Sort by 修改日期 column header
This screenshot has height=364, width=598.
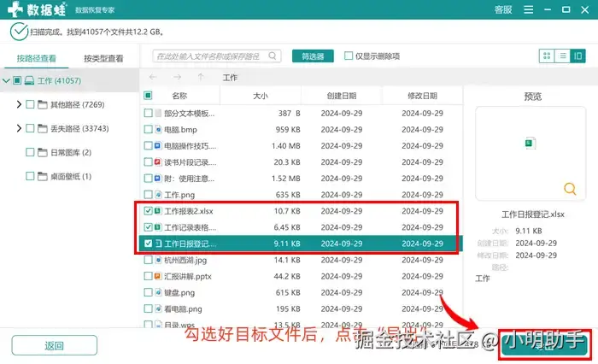pos(422,96)
